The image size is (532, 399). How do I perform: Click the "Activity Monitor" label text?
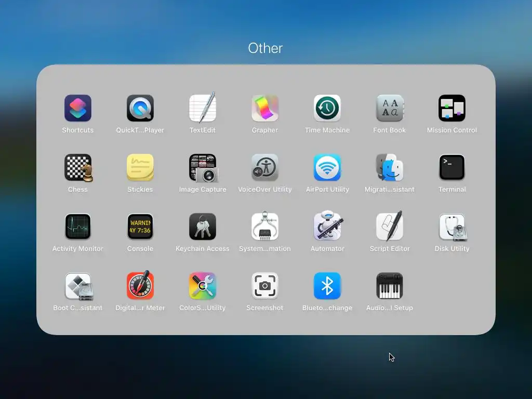[x=78, y=249]
